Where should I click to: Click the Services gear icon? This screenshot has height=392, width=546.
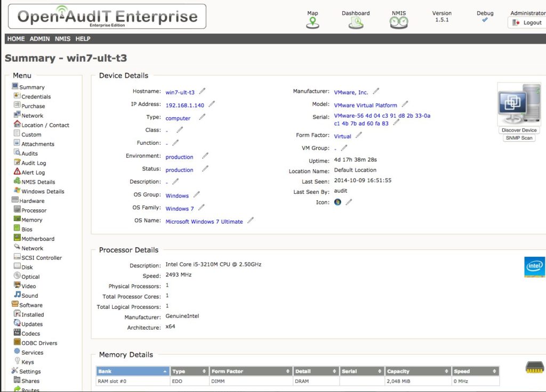(x=17, y=351)
